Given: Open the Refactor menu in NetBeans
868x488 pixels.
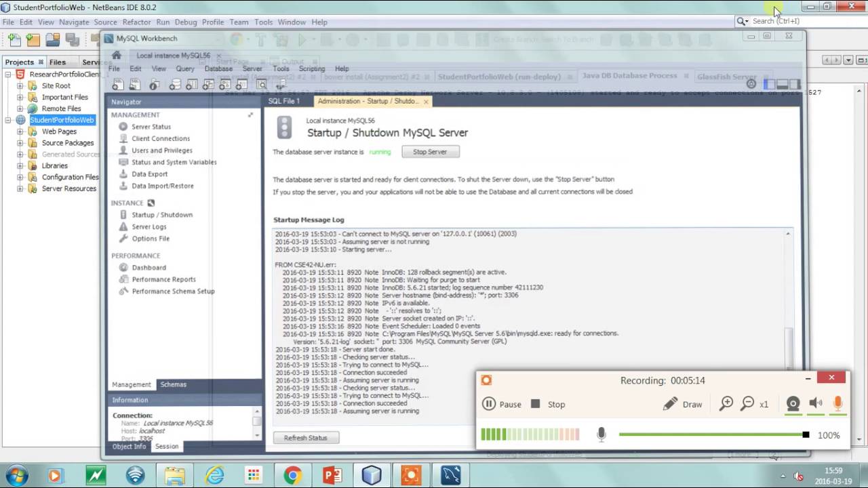Looking at the screenshot, I should 136,22.
